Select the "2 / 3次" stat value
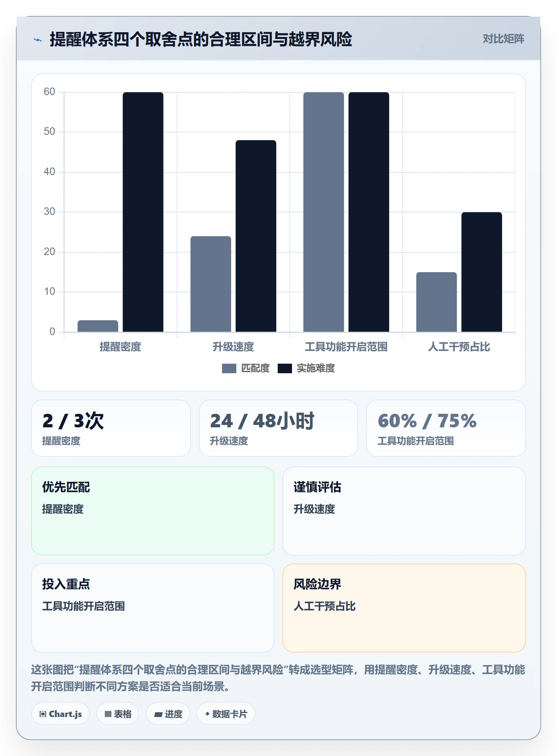 (x=73, y=421)
